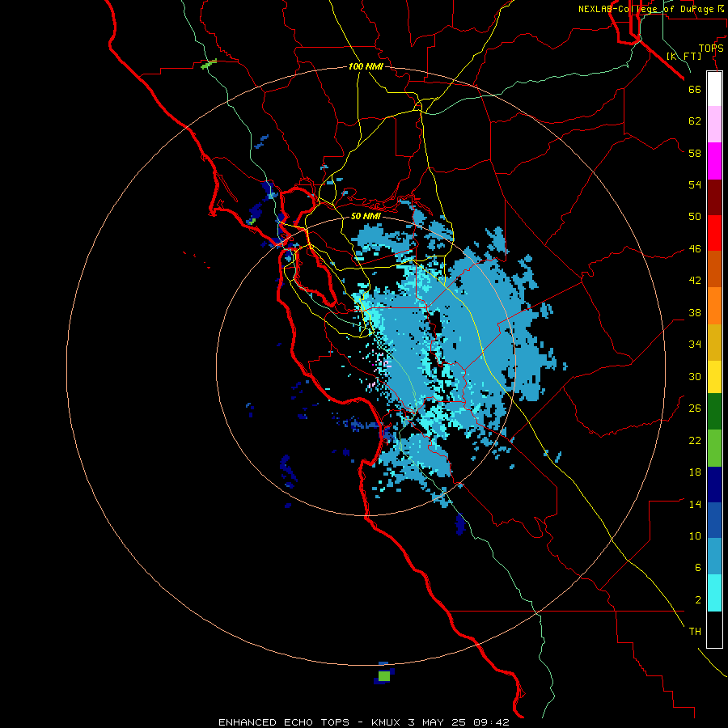Click the "6" scale label

[x=698, y=568]
